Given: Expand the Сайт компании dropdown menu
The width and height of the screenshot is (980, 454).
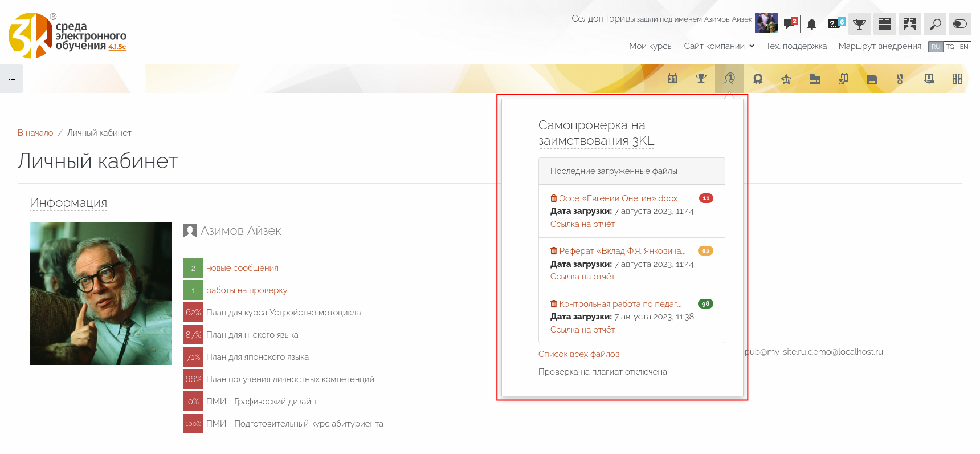Looking at the screenshot, I should (719, 46).
